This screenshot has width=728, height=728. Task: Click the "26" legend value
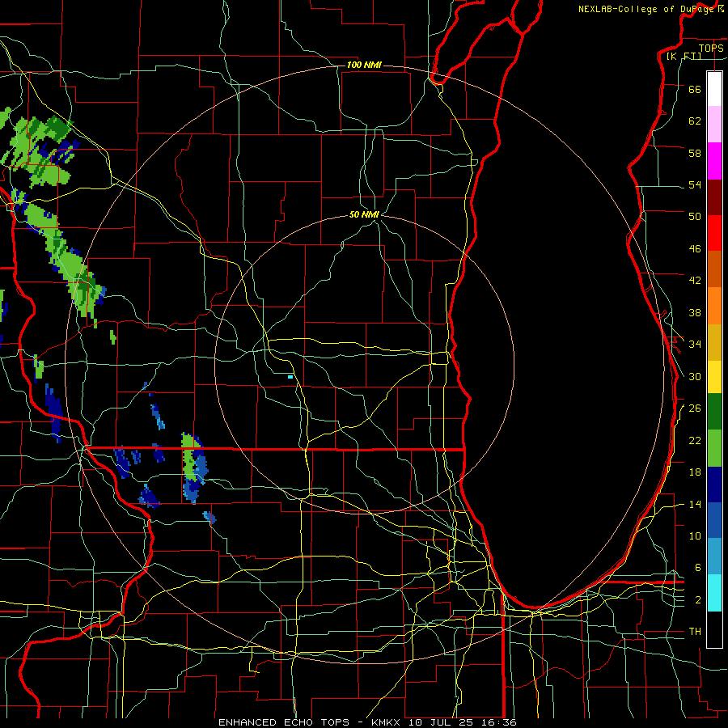(695, 408)
